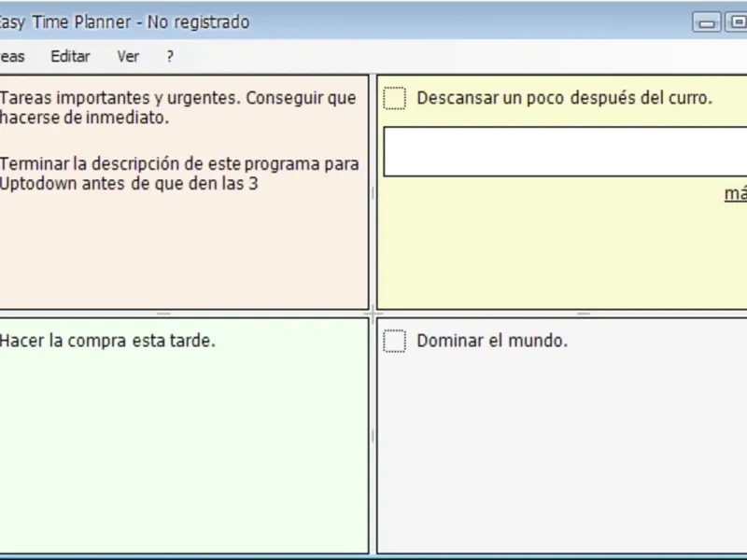This screenshot has width=747, height=560.
Task: Open the Editar menu
Action: click(x=70, y=56)
